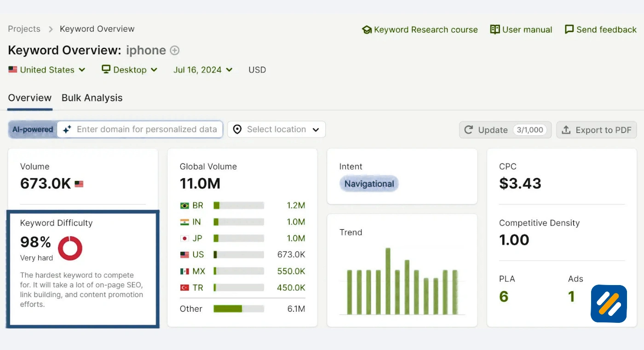Open the United States country dropdown
This screenshot has height=350, width=644.
coord(47,70)
